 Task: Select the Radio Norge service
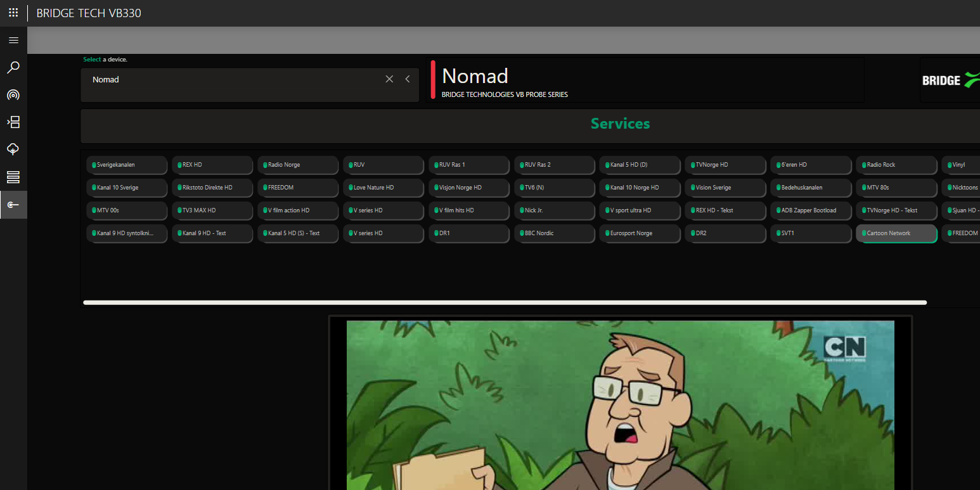[298, 165]
